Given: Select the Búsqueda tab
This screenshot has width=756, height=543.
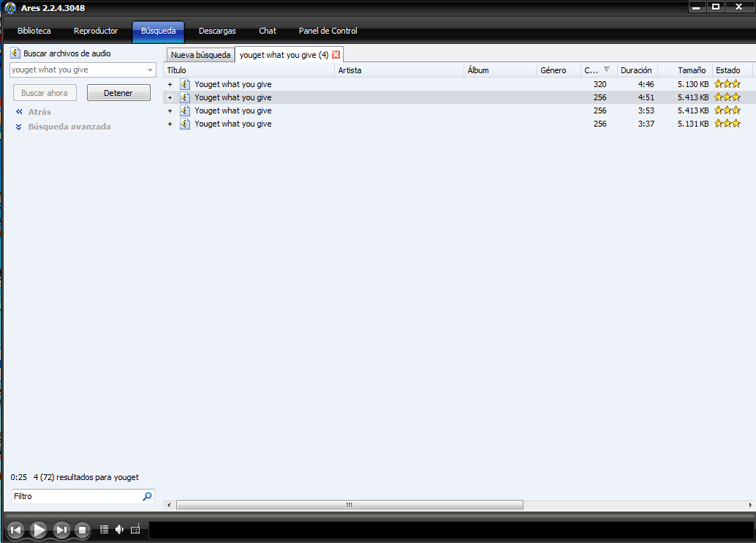Looking at the screenshot, I should point(158,31).
